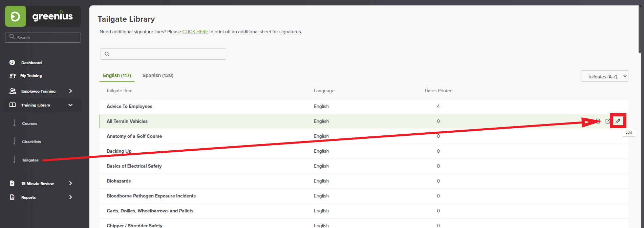Switch to the Spanish (120) tab
The image size is (644, 228).
tap(158, 75)
